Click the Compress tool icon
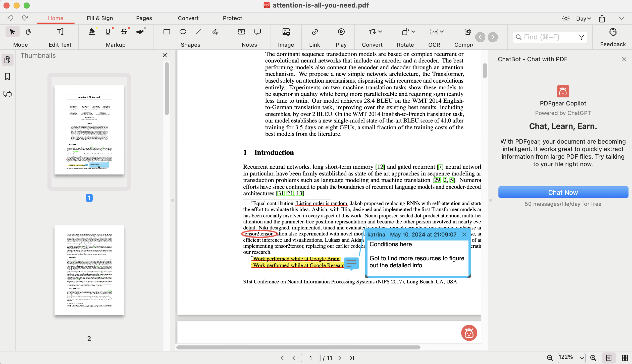The width and height of the screenshot is (632, 364). [x=467, y=32]
